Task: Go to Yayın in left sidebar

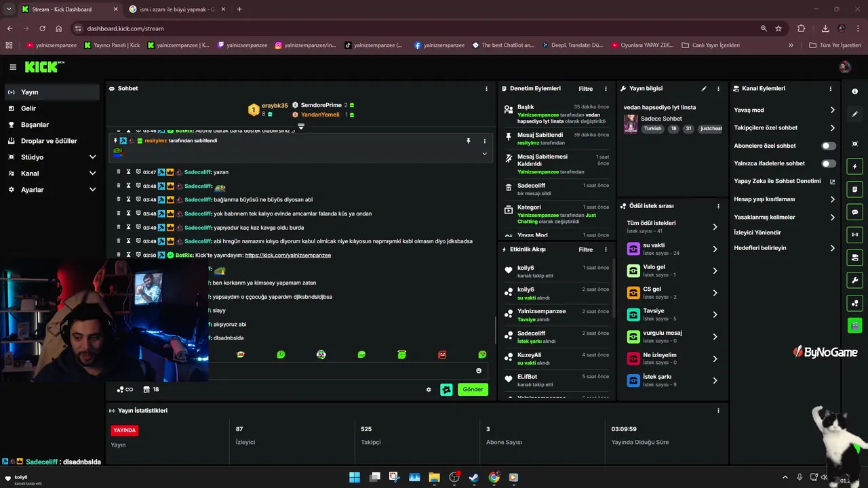Action: click(x=52, y=92)
